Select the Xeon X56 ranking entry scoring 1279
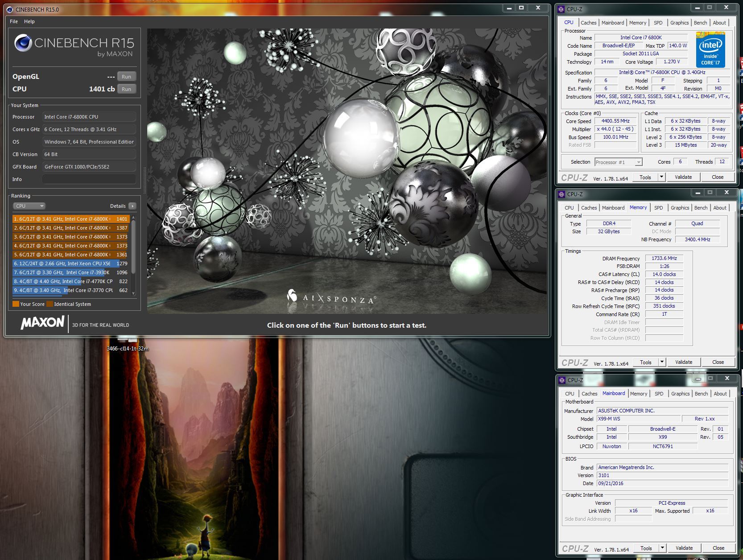 [x=71, y=264]
